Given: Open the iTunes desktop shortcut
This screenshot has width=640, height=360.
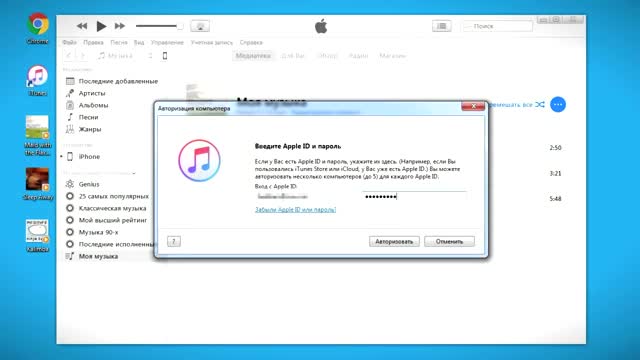Looking at the screenshot, I should point(38,80).
